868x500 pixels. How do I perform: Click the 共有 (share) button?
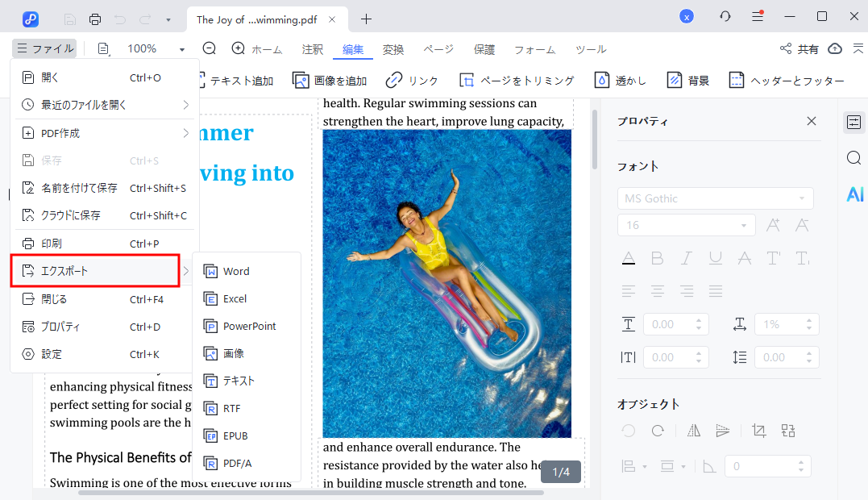point(799,48)
